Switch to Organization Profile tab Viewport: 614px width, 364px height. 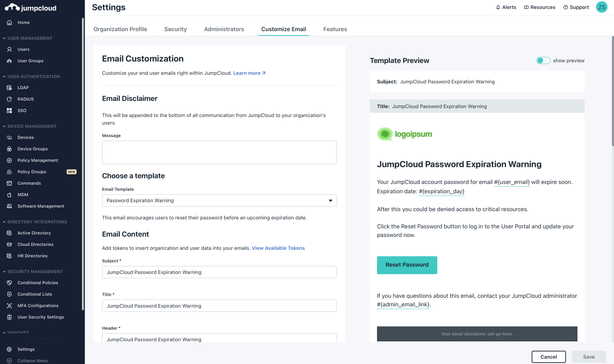coord(120,29)
